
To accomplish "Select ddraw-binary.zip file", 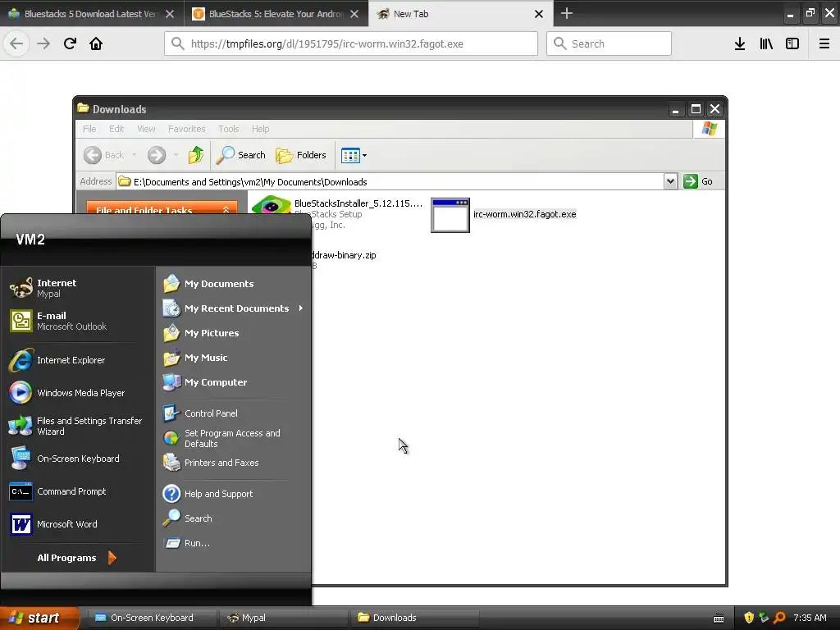I will coord(343,255).
